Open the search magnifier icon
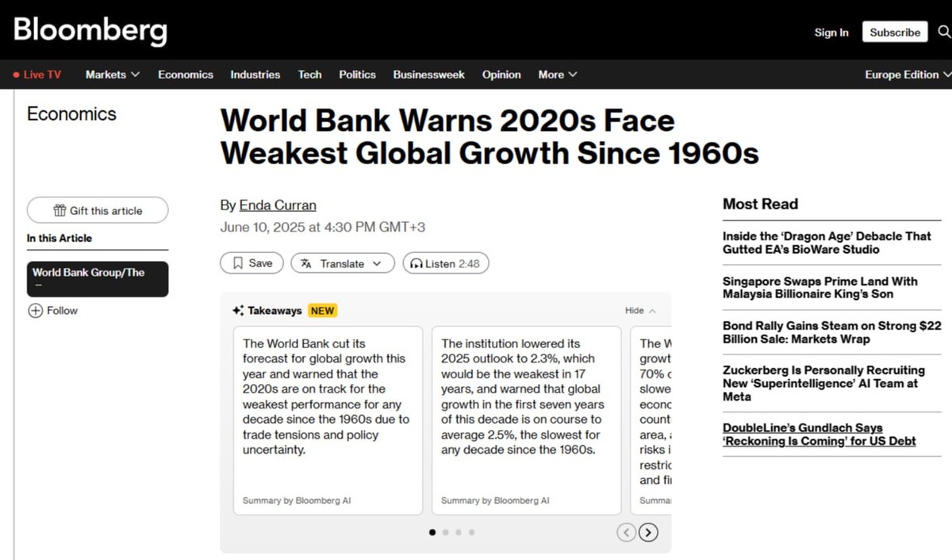 tap(944, 32)
